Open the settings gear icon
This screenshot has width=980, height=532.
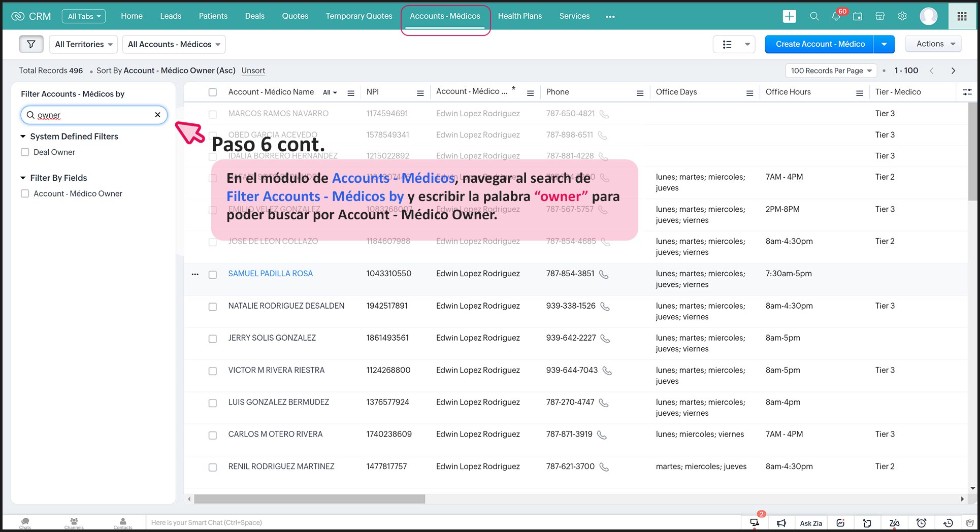point(902,16)
